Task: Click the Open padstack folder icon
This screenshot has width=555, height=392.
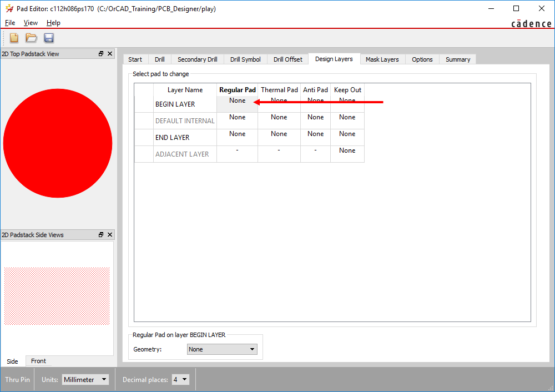Action: 31,38
